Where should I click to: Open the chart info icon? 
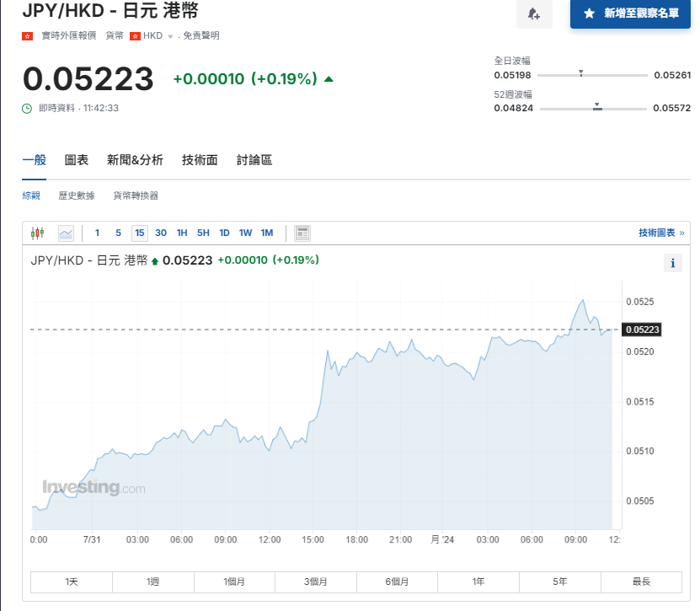pyautogui.click(x=672, y=263)
